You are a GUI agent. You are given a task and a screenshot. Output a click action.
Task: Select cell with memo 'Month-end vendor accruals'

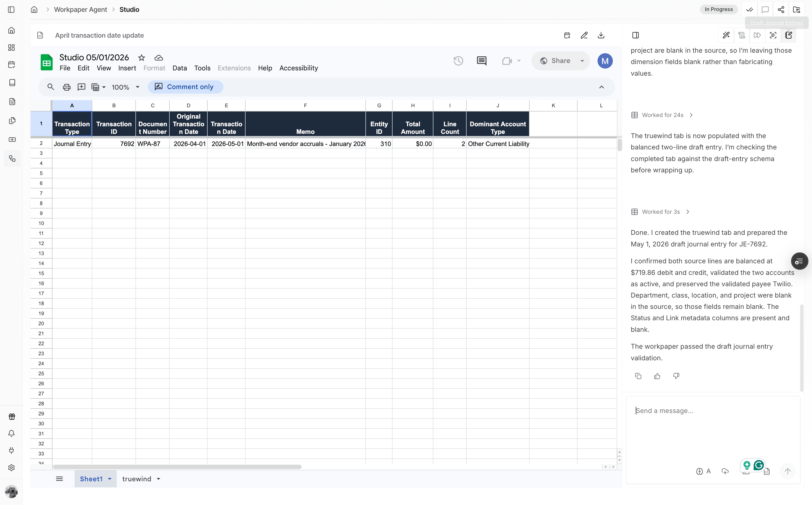306,144
